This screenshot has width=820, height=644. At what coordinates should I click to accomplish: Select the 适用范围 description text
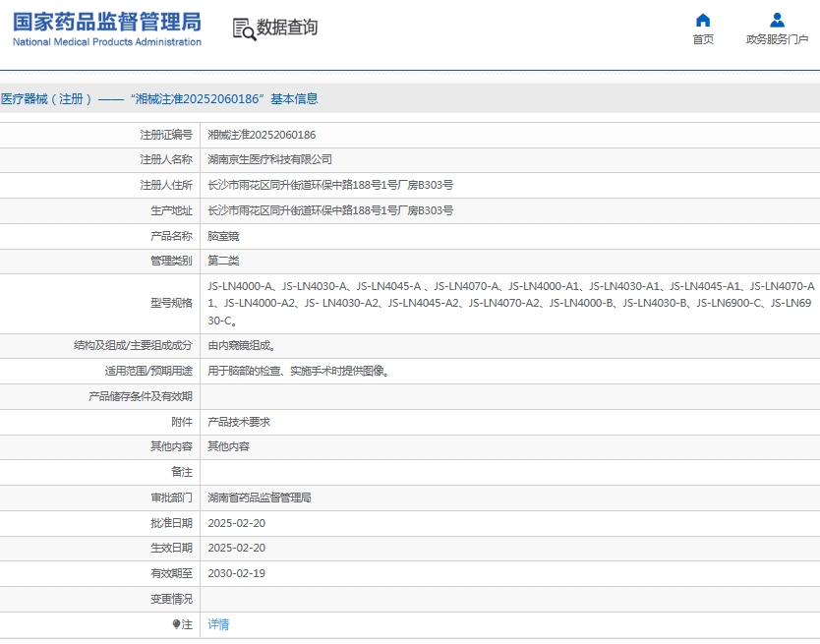(296, 371)
